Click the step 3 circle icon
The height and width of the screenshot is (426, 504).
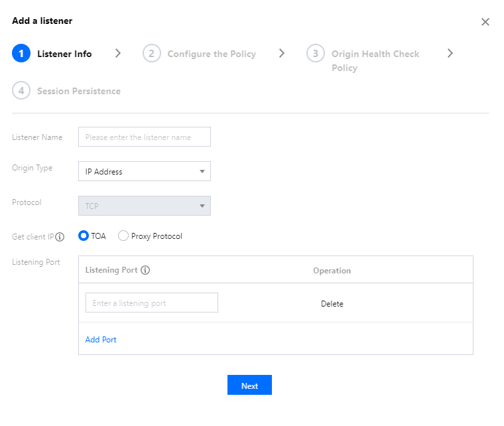[316, 54]
